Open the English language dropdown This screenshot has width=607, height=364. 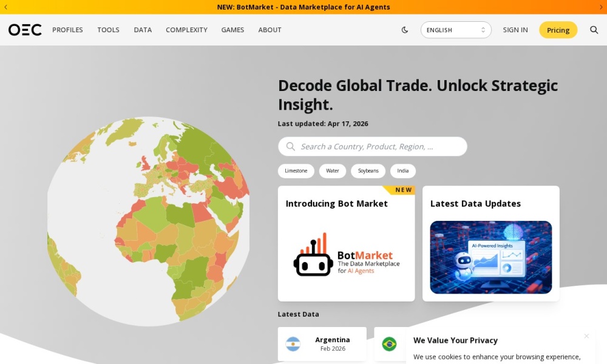tap(456, 30)
